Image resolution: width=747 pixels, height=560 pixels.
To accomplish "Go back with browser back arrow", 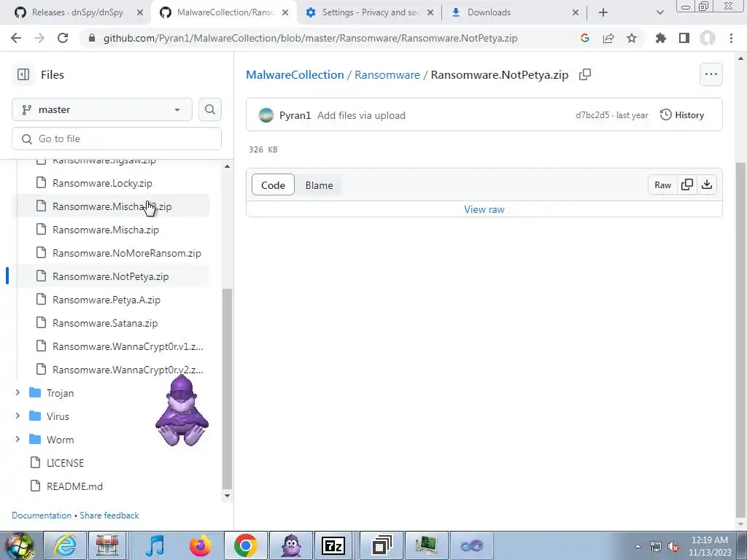I will (x=16, y=38).
